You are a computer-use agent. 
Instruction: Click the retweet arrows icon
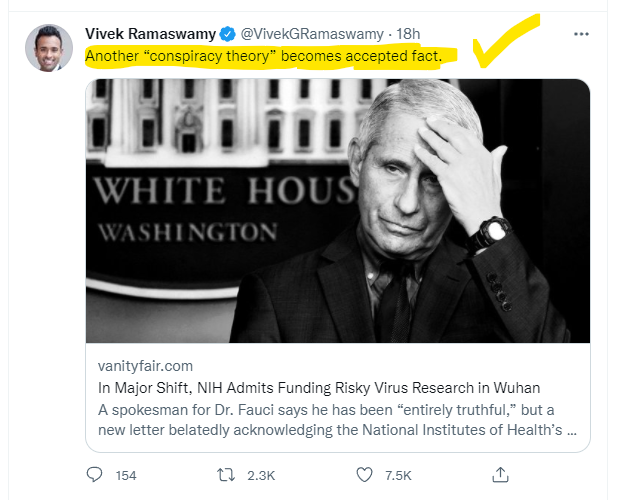(229, 475)
